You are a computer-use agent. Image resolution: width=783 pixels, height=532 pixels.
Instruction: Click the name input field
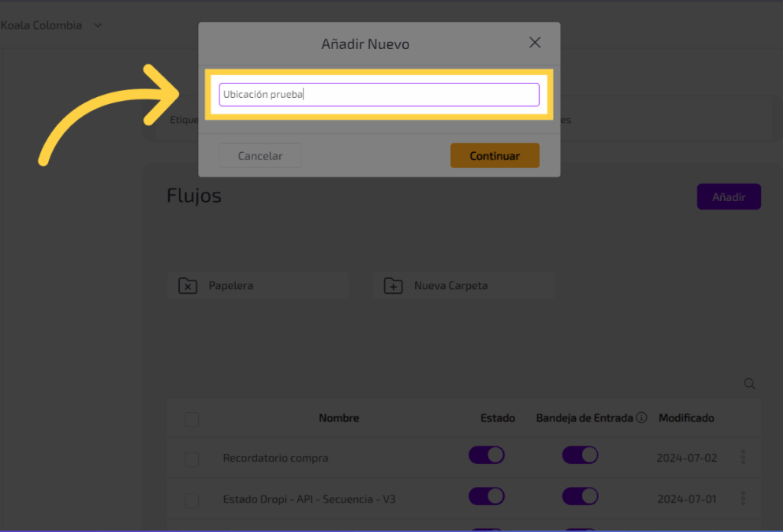(379, 95)
